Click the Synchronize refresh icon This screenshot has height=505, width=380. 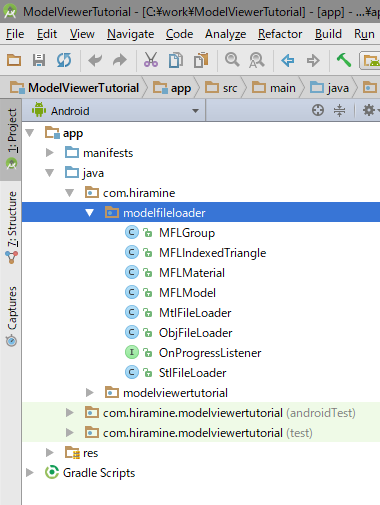pyautogui.click(x=64, y=60)
